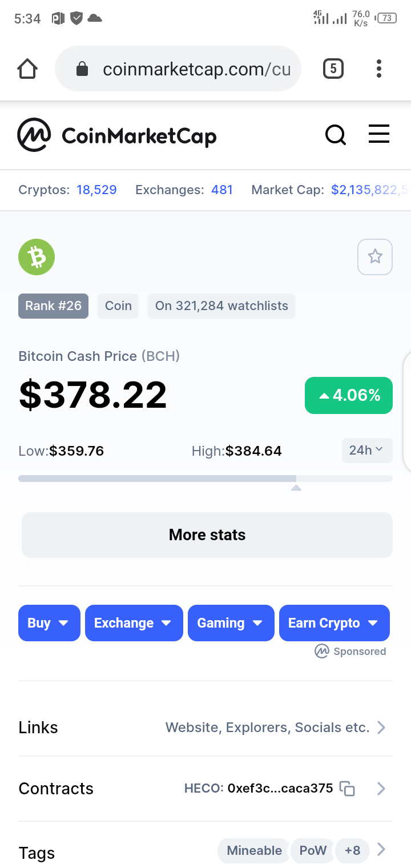Copy the HECO contract address

coord(347,789)
